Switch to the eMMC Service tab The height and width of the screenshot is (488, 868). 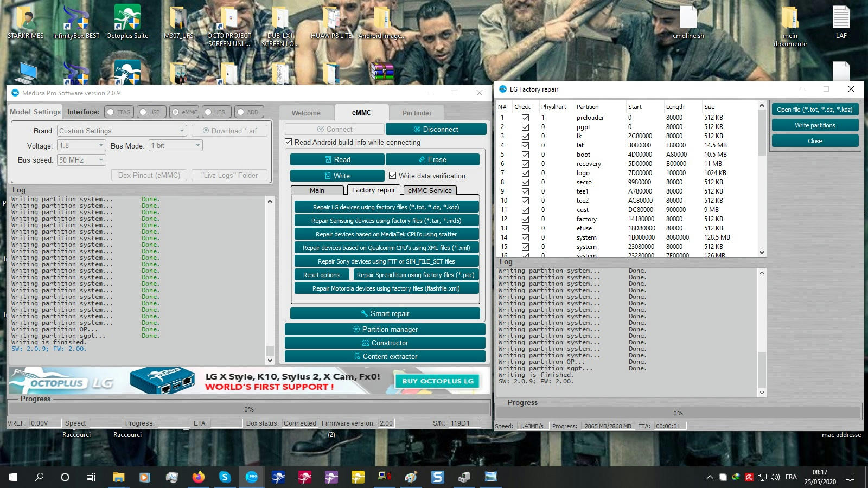(429, 190)
